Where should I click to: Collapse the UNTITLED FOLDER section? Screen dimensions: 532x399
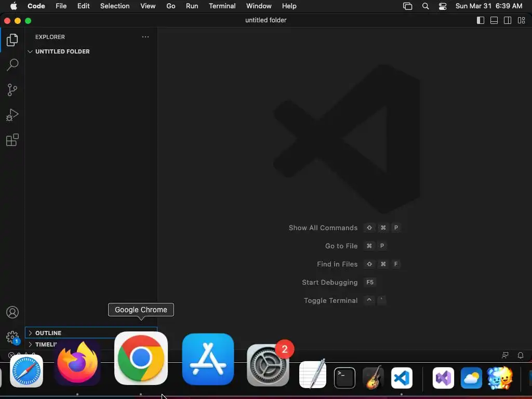91,51
